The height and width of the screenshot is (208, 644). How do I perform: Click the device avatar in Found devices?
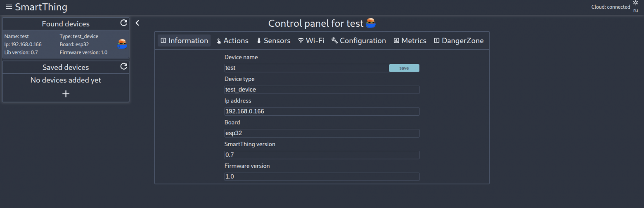tap(122, 44)
